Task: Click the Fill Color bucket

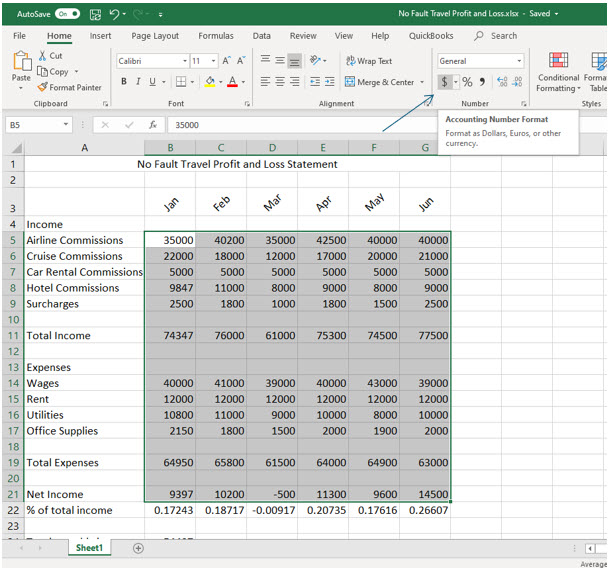Action: 210,81
